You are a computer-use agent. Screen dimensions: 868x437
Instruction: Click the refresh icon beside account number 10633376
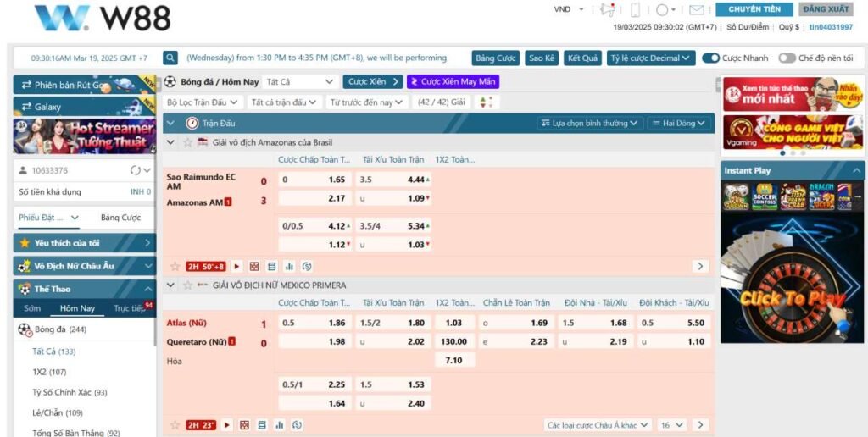pos(135,170)
